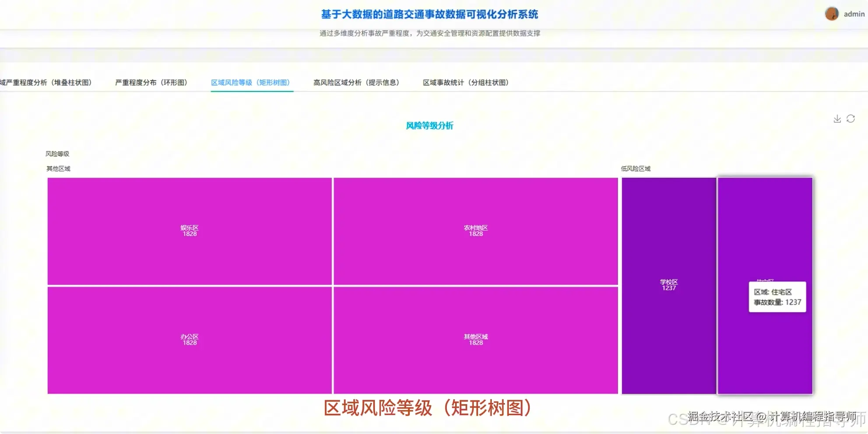Open the admin avatar icon
Image resolution: width=868 pixels, height=434 pixels.
tap(831, 14)
